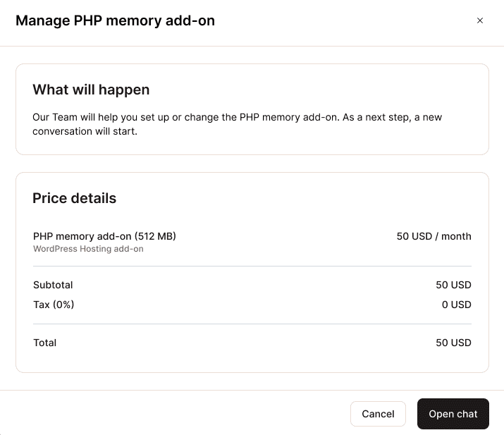Click the Tax (0%) label
This screenshot has width=504, height=435.
click(x=54, y=305)
